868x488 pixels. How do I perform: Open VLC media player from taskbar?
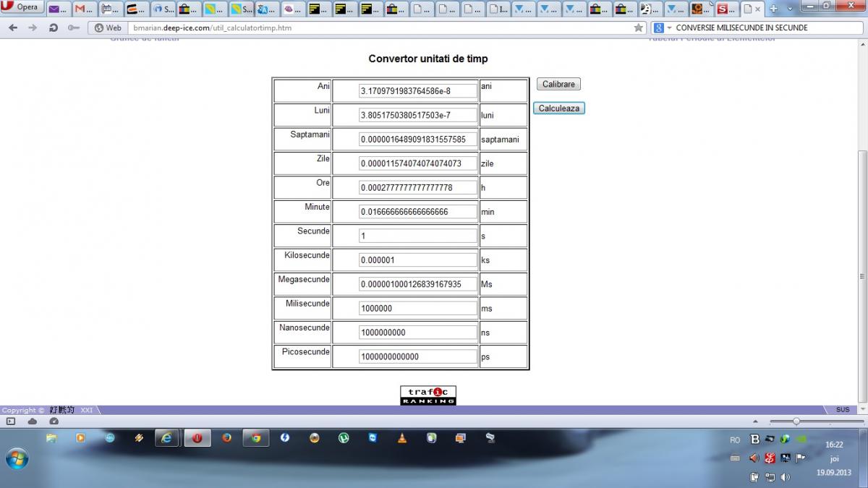401,438
